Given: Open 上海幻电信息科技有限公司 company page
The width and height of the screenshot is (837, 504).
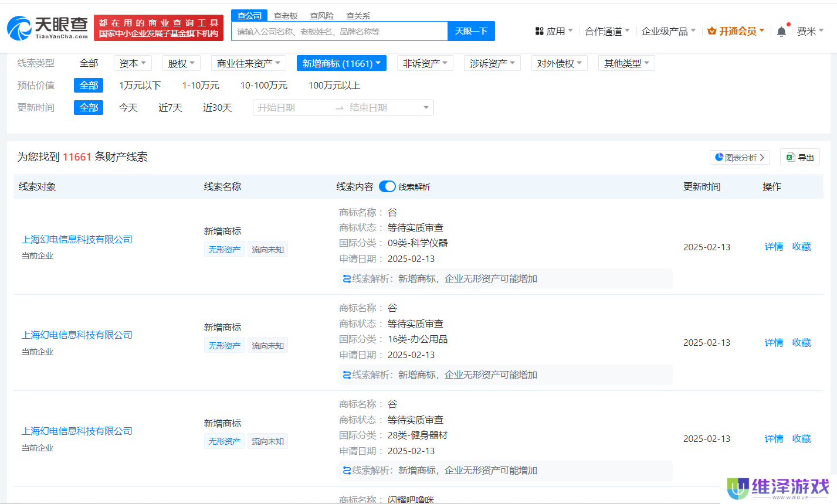Looking at the screenshot, I should [77, 239].
